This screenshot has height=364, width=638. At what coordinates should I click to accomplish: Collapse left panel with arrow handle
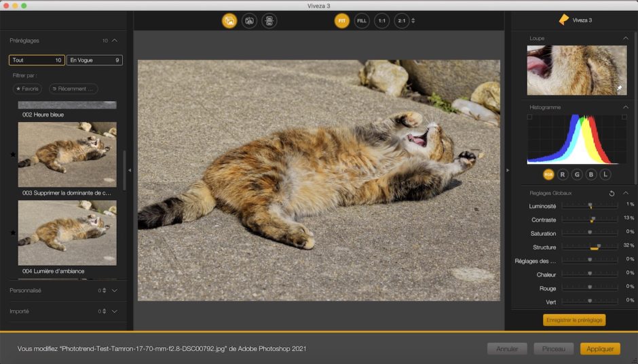130,170
